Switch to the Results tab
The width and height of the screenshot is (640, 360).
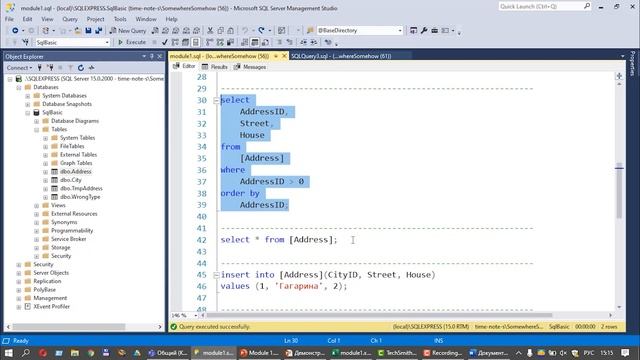click(x=215, y=67)
